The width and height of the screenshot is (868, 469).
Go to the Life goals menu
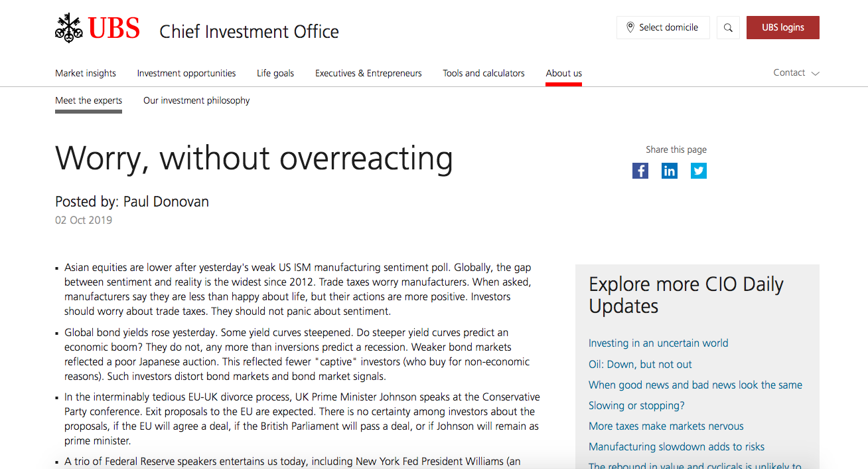coord(275,73)
